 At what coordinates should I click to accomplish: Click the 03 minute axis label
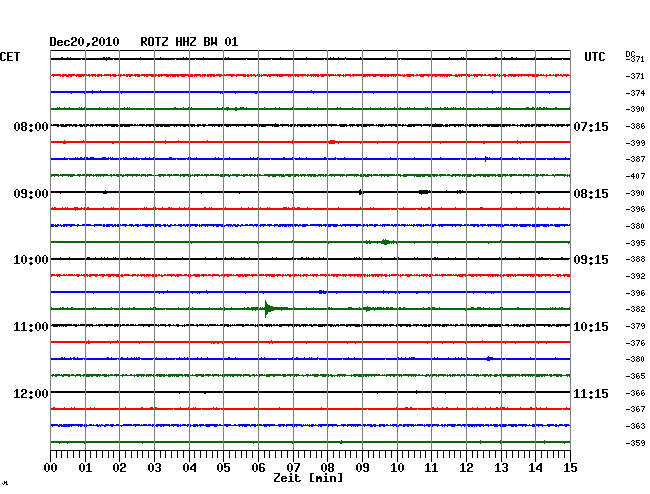(x=154, y=468)
